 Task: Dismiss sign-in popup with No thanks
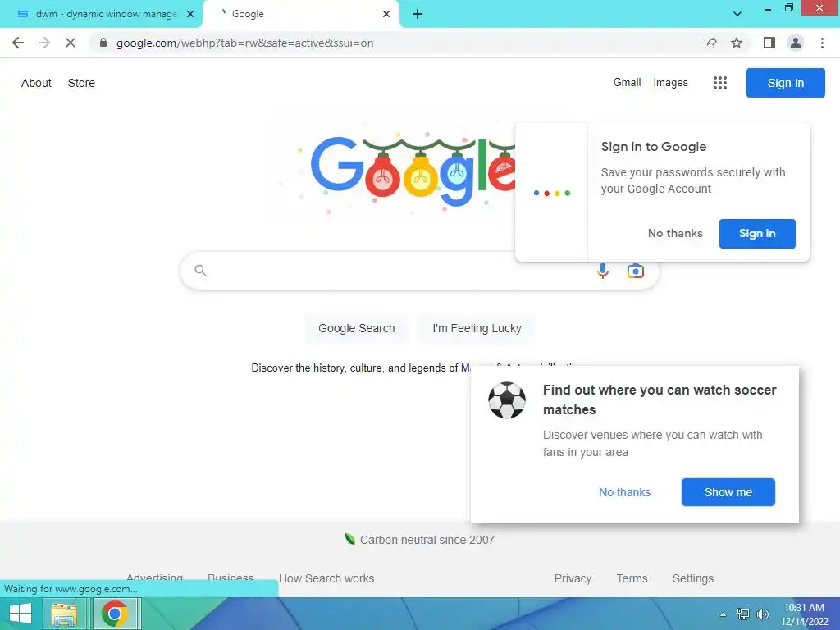(675, 234)
